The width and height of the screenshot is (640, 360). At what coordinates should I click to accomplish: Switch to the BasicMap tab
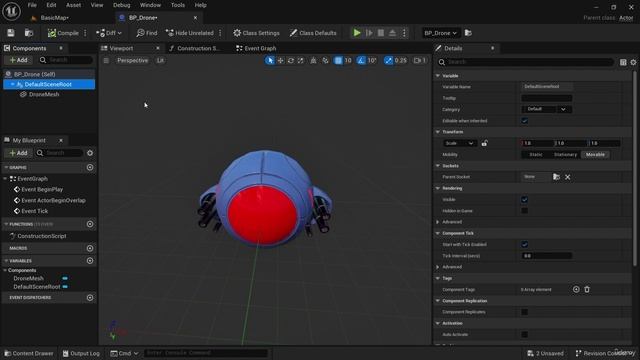[54, 18]
